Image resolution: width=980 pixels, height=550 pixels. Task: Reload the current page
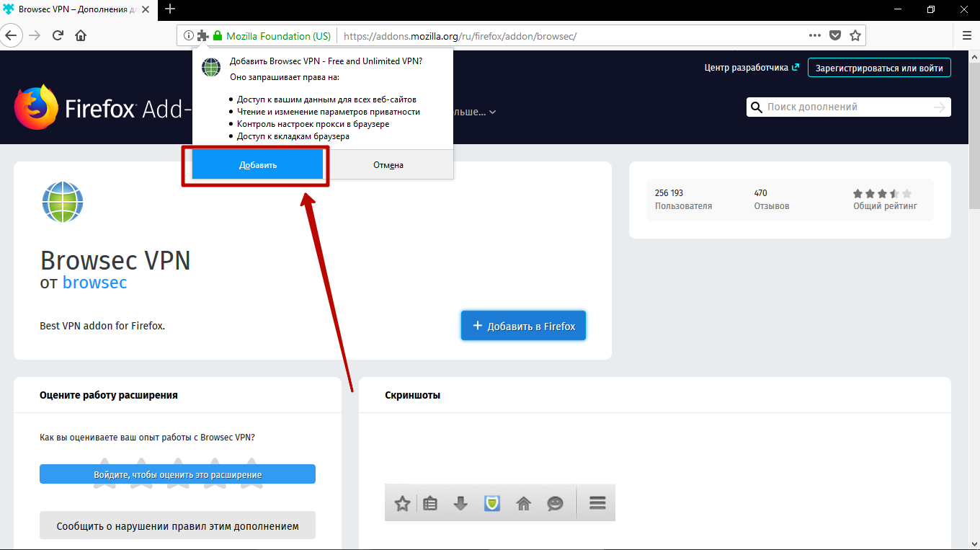58,35
